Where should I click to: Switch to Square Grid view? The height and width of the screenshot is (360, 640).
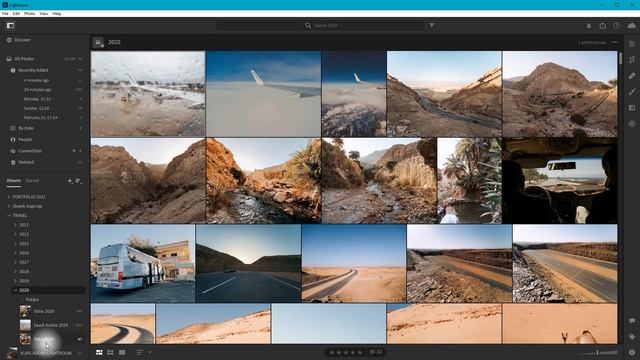110,352
